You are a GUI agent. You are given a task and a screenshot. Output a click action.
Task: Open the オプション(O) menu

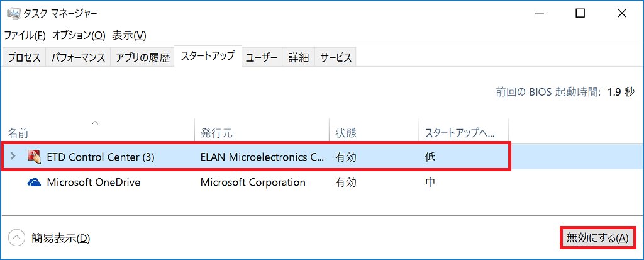pyautogui.click(x=79, y=35)
